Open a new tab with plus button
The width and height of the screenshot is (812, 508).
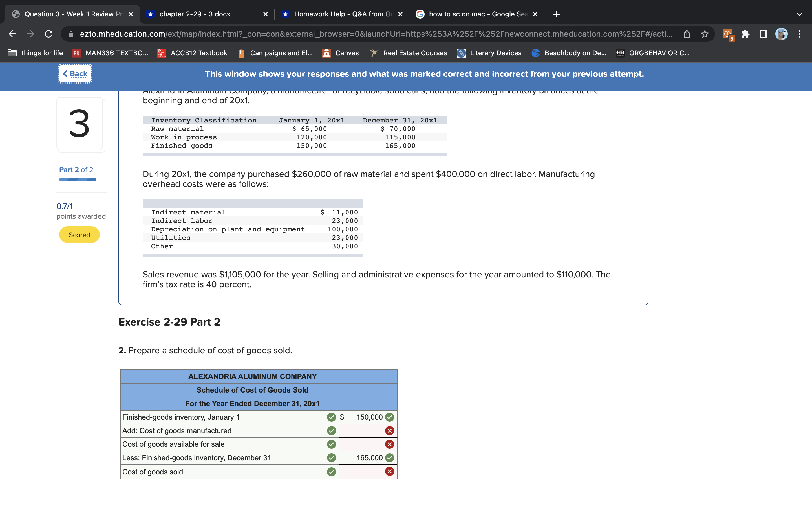point(556,14)
